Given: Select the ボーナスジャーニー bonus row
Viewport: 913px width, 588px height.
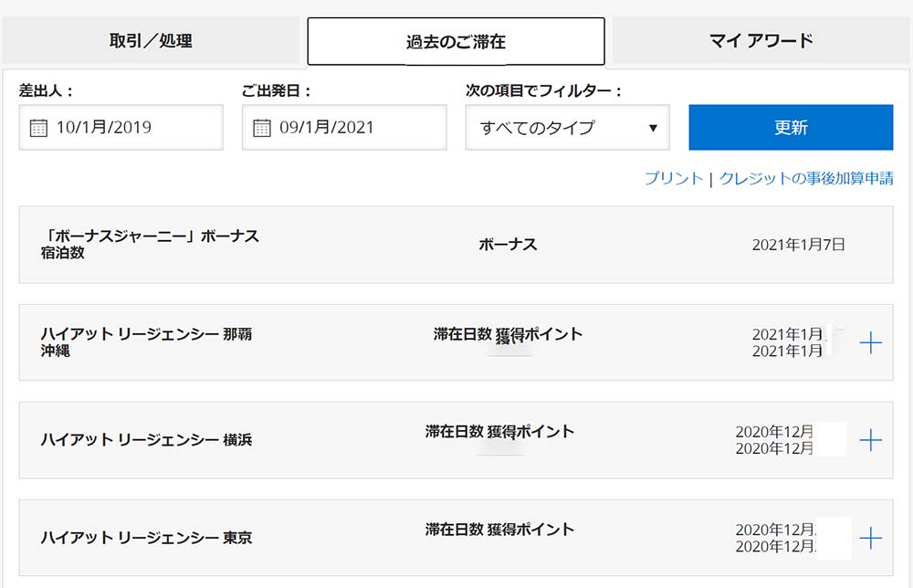Looking at the screenshot, I should (456, 245).
